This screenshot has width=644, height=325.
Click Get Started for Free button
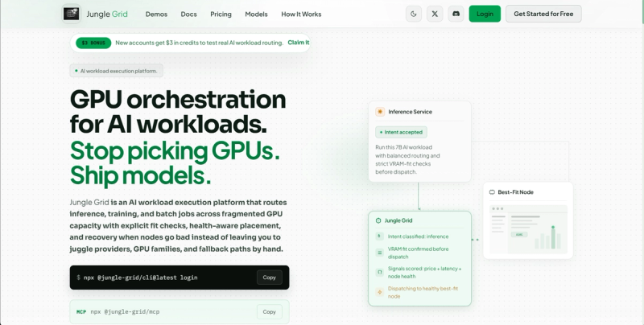[x=543, y=14]
